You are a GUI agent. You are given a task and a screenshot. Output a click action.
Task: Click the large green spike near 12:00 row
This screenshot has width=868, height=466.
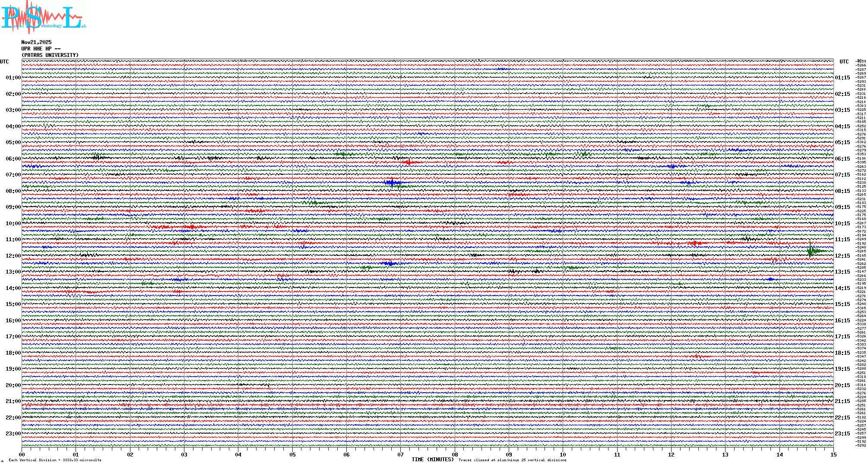click(x=811, y=250)
